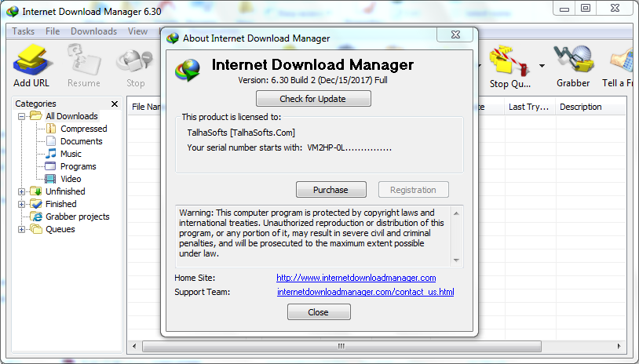The image size is (639, 364).
Task: Click the Close button in About dialog
Action: [319, 312]
